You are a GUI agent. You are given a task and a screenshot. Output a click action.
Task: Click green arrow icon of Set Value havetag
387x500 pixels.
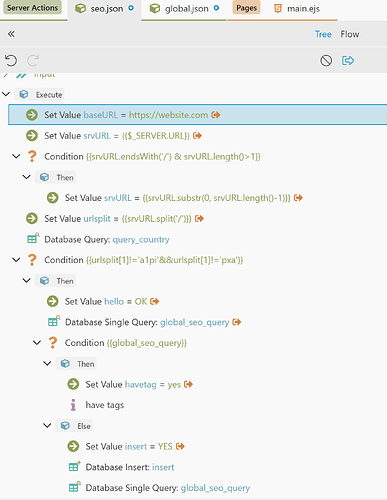point(73,384)
